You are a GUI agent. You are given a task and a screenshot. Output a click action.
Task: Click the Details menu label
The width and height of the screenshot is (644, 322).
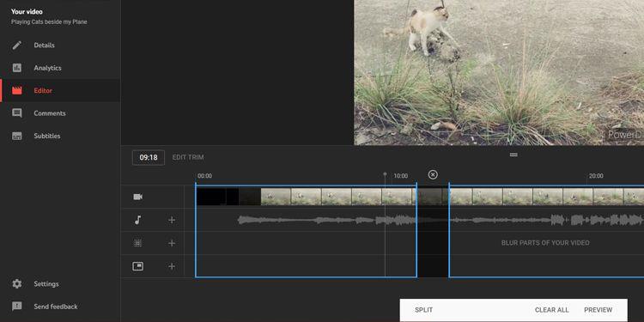(x=45, y=46)
